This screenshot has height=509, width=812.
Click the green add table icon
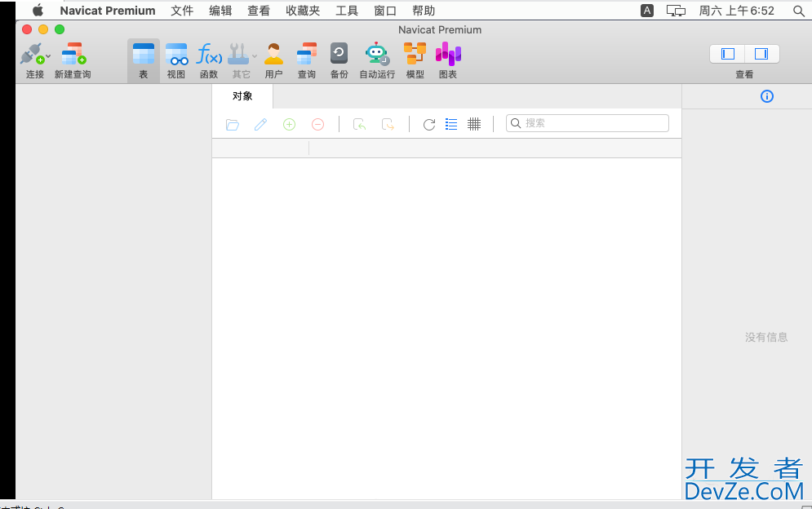(x=289, y=124)
